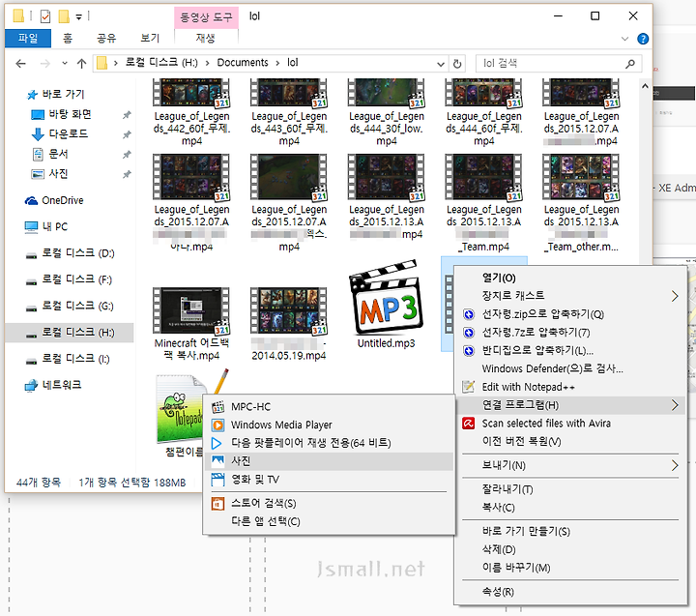The image size is (696, 616).
Task: Click the 영화 및 TV clapperboard icon
Action: click(217, 480)
